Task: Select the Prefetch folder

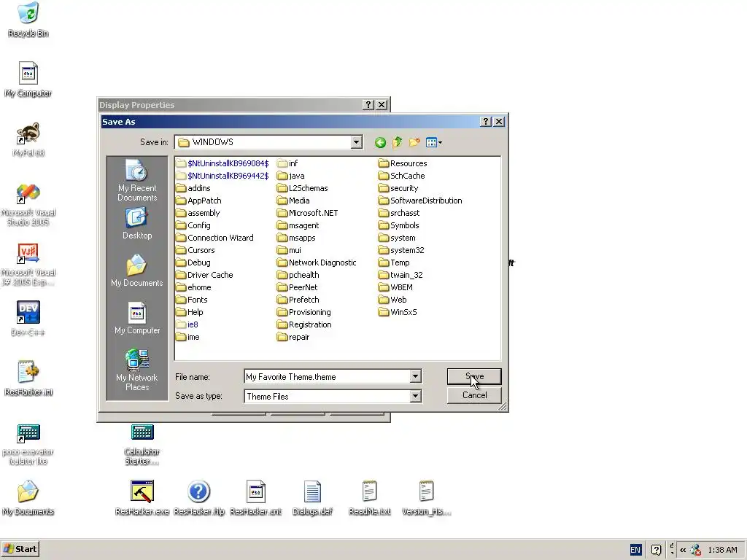Action: click(298, 300)
